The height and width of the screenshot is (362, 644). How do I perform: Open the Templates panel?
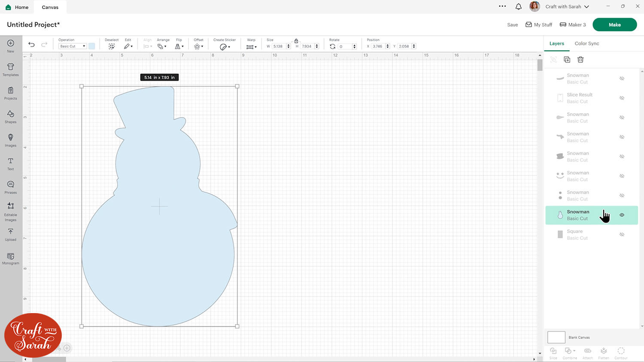click(x=11, y=69)
